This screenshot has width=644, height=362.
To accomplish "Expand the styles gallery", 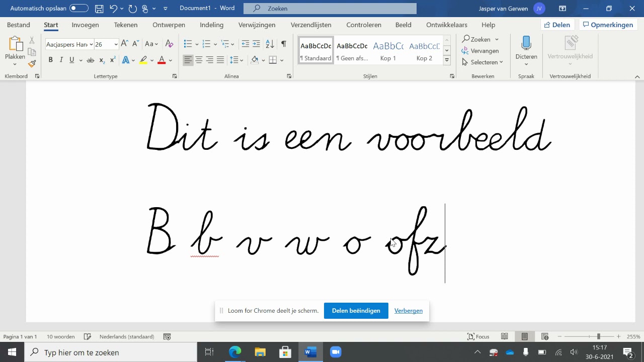I will click(x=446, y=60).
